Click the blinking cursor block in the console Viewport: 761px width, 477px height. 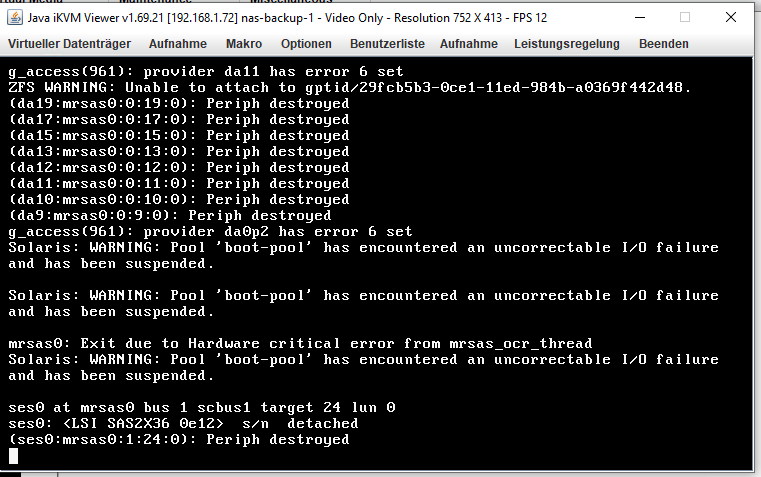[x=14, y=456]
